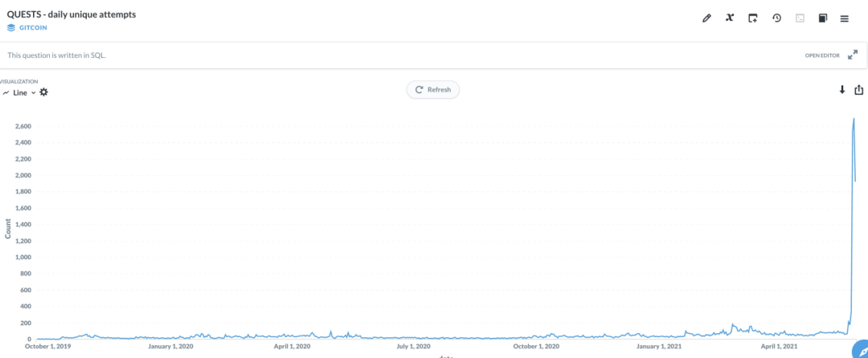Screen dimensions: 868x358
Task: Open the revision history clock icon
Action: [x=776, y=18]
